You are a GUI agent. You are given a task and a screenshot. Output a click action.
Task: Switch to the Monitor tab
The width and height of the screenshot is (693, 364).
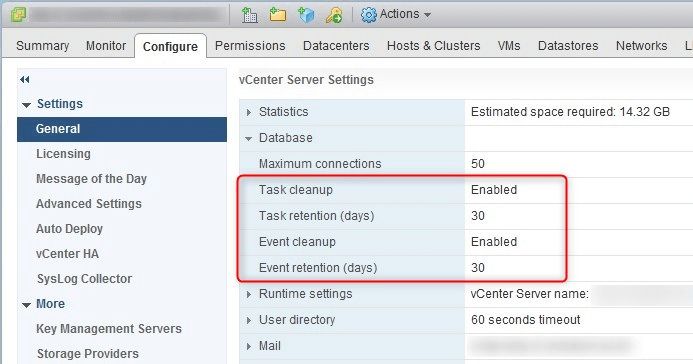point(106,46)
